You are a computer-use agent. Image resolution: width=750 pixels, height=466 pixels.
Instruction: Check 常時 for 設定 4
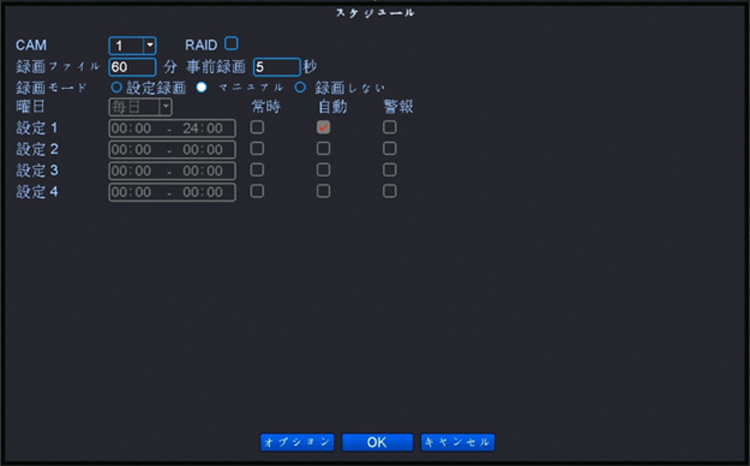tap(257, 191)
